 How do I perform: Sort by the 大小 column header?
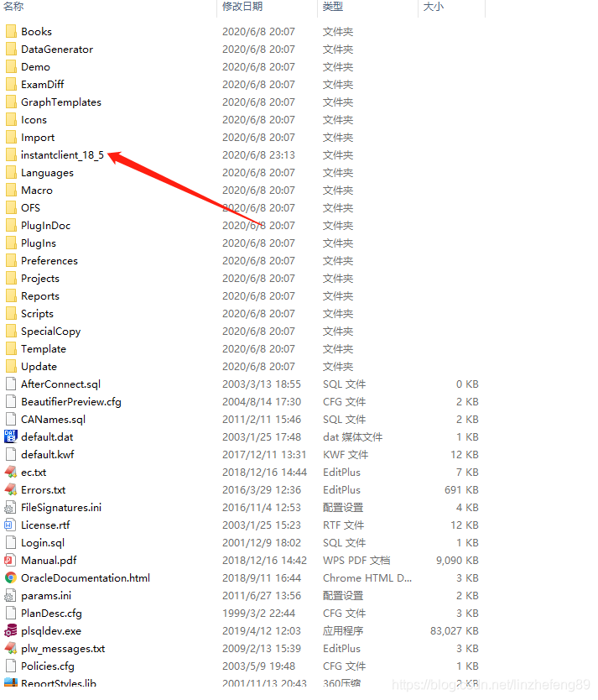click(433, 7)
